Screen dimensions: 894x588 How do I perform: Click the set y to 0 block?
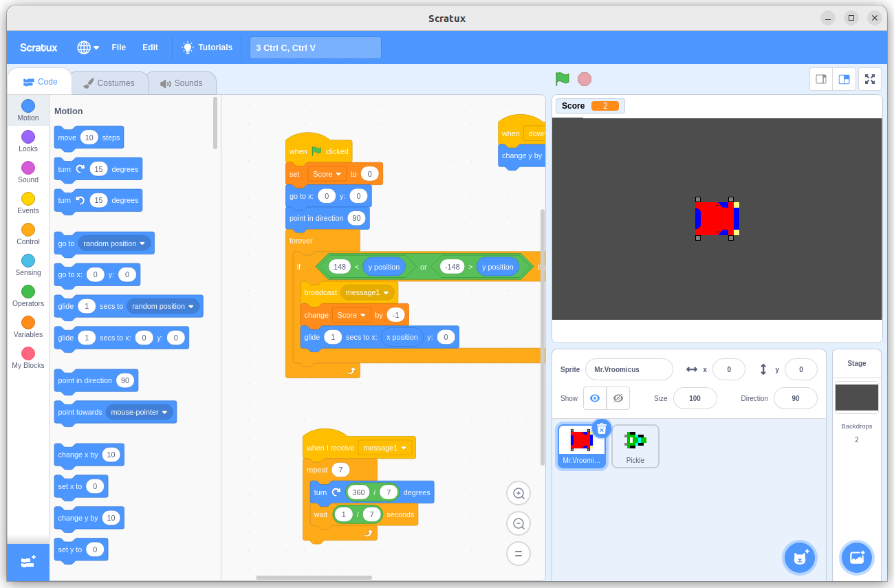[81, 549]
